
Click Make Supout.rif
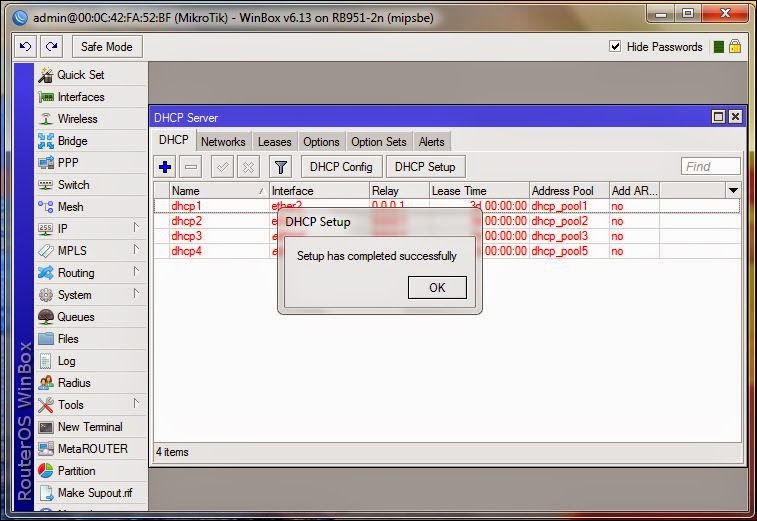[x=91, y=493]
